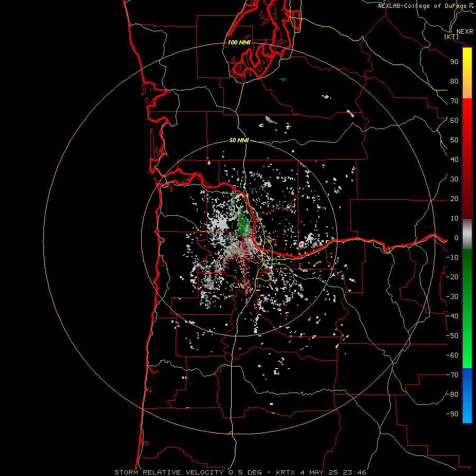Select the positive 40 scale value

(454, 160)
